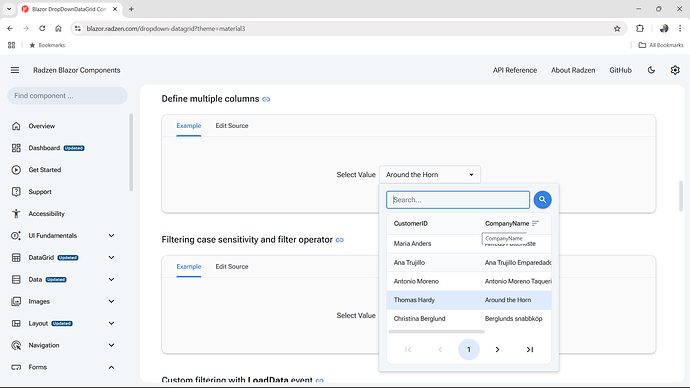View site information icon in address bar
The image size is (690, 388).
(78, 29)
